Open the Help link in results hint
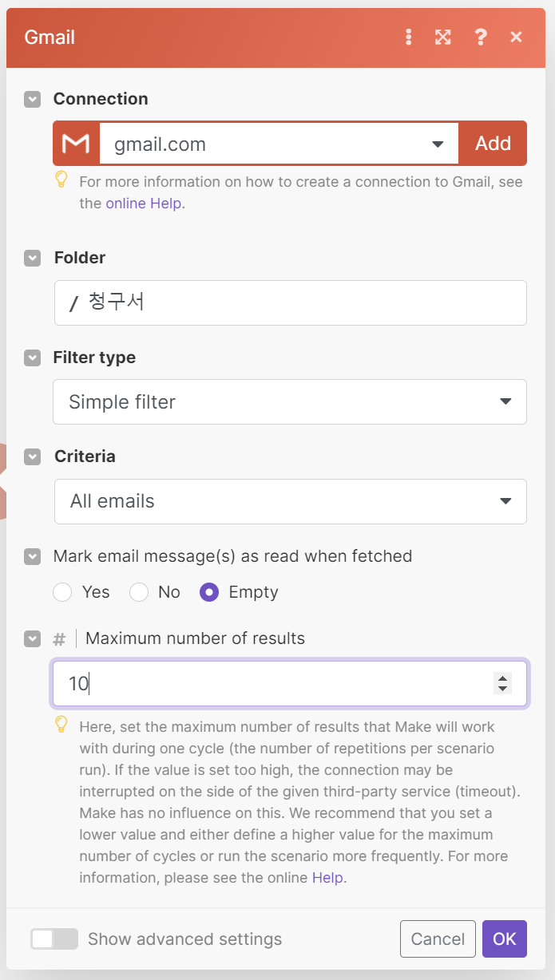 pyautogui.click(x=327, y=878)
